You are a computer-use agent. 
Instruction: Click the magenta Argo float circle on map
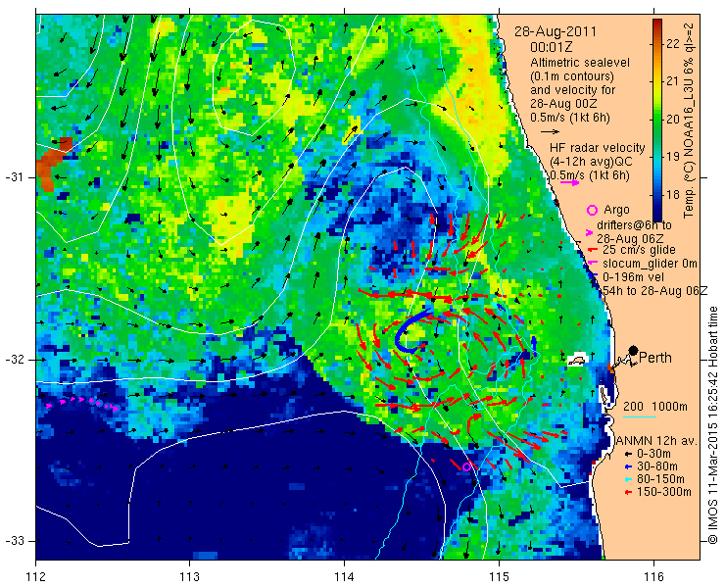466,466
